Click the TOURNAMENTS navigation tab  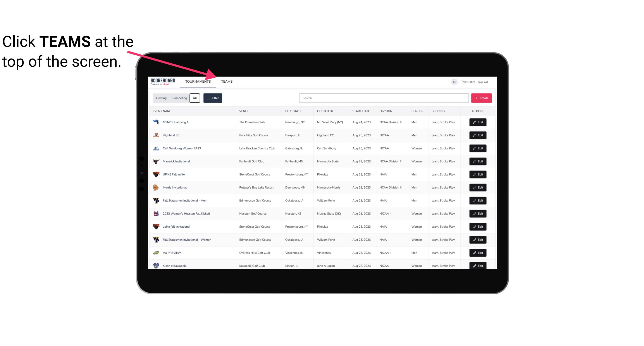(198, 81)
